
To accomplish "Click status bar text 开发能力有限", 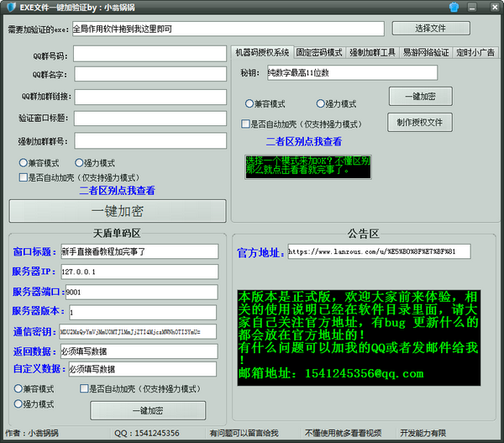I will click(x=423, y=434).
